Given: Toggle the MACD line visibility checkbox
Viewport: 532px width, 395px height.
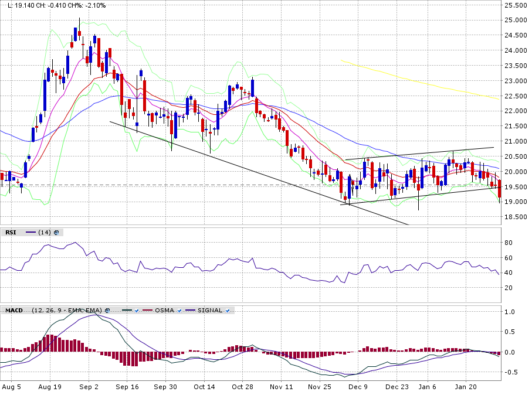Looking at the screenshot, I should click(135, 310).
